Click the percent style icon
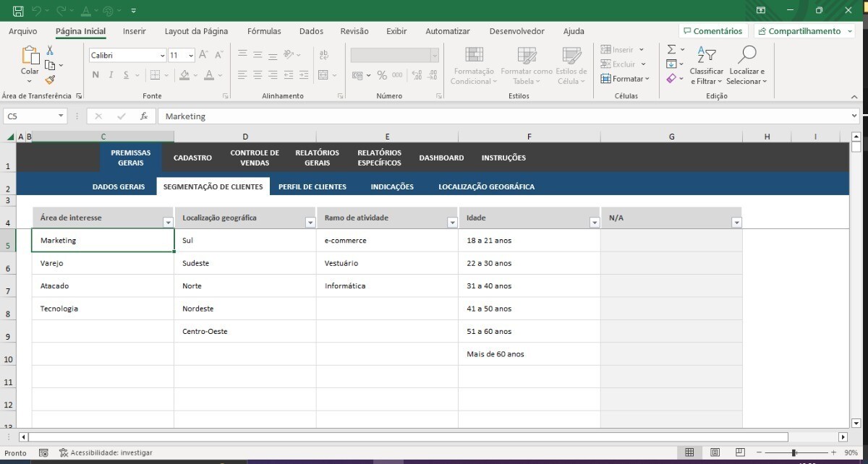Viewport: 868px width, 464px height. [382, 75]
